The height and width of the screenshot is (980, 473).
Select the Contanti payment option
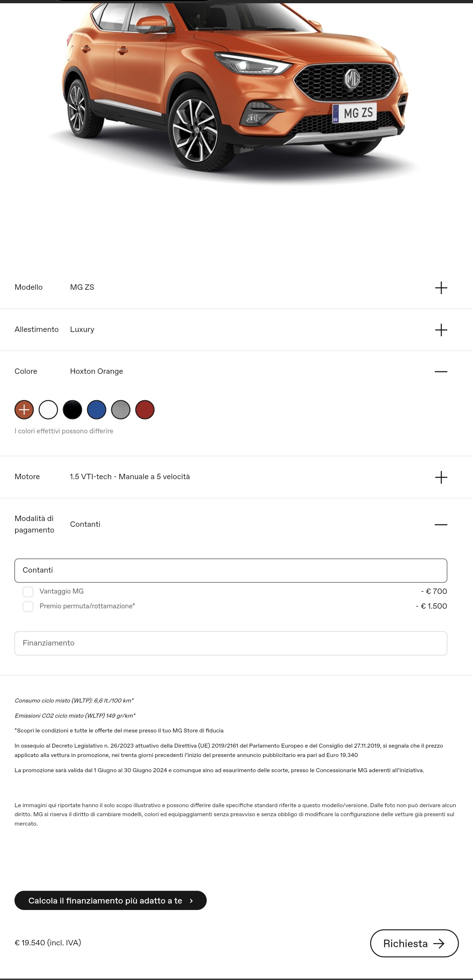click(231, 570)
